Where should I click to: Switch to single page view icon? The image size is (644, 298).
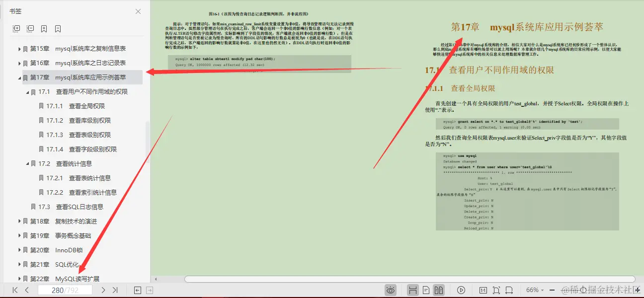[426, 290]
